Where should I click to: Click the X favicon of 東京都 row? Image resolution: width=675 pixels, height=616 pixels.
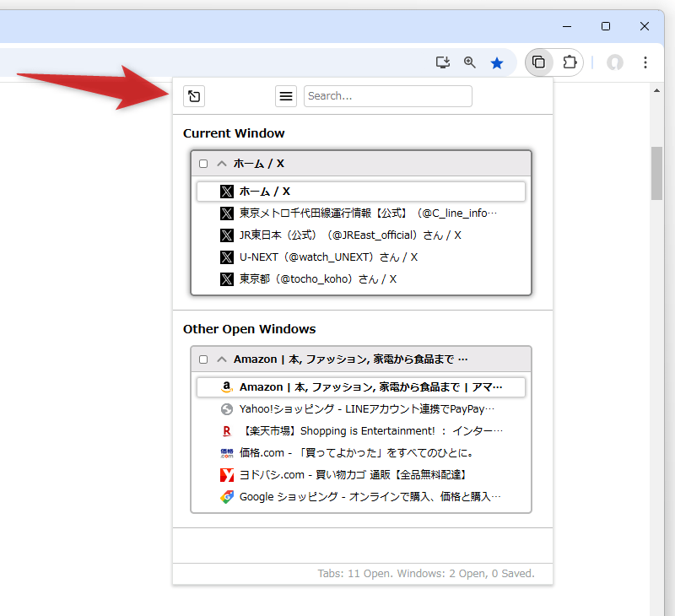pos(227,279)
